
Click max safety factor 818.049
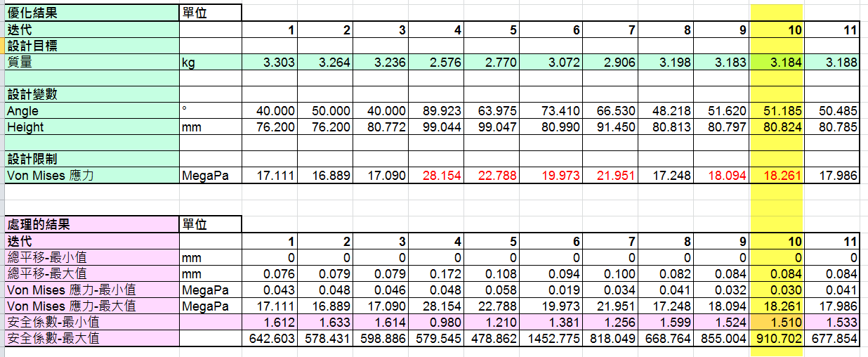(x=610, y=338)
